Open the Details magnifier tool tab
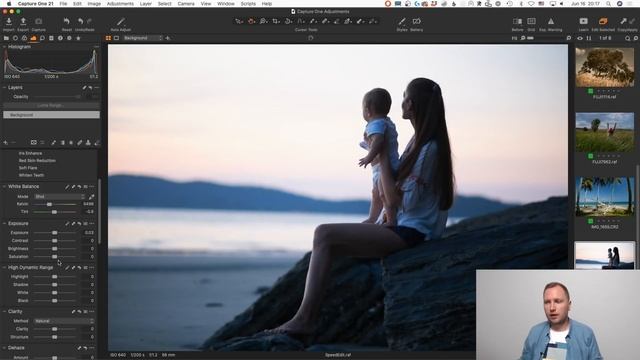The height and width of the screenshot is (360, 640). tap(42, 38)
